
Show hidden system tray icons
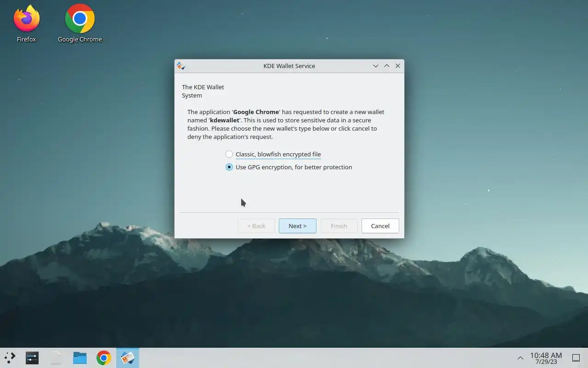[x=520, y=358]
